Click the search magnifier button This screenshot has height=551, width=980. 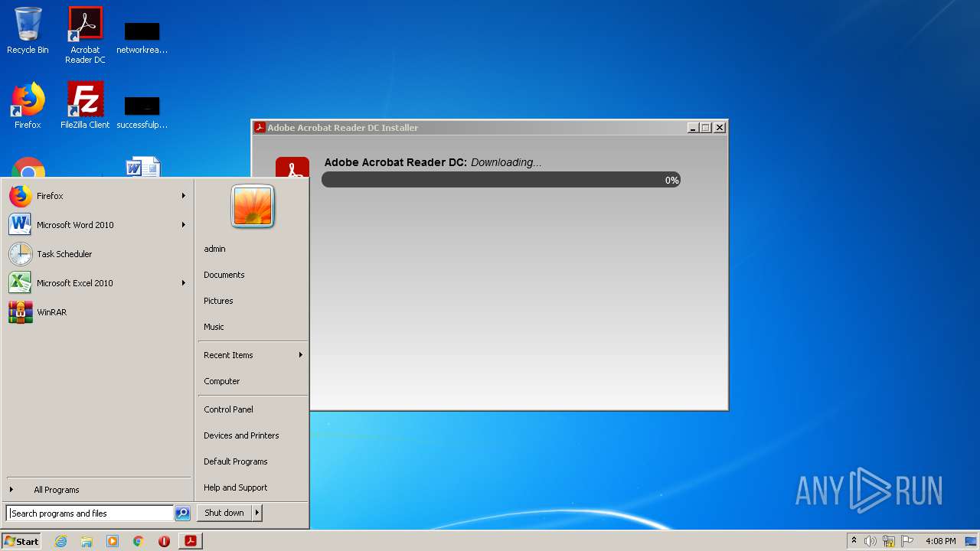(182, 514)
